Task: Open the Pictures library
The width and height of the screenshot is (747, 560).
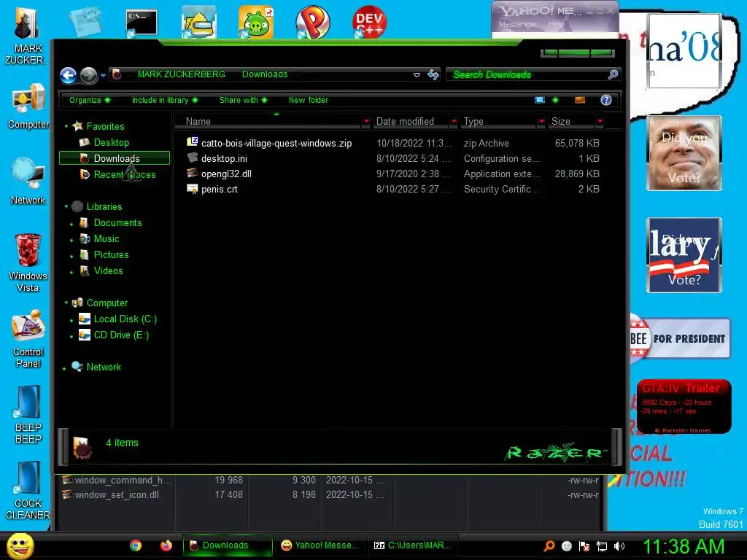Action: click(x=111, y=254)
